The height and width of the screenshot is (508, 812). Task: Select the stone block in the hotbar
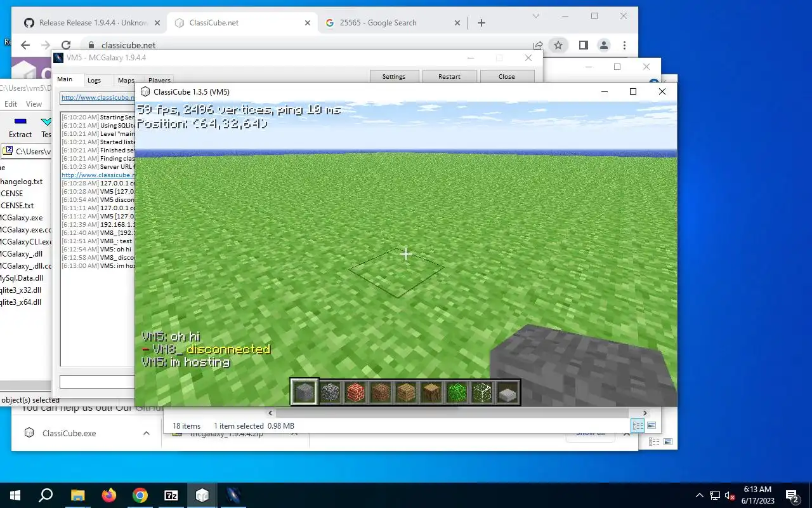304,392
